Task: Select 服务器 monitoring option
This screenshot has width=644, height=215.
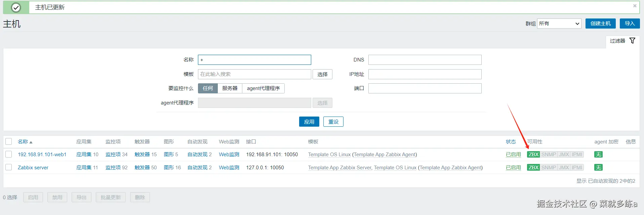Action: [230, 88]
